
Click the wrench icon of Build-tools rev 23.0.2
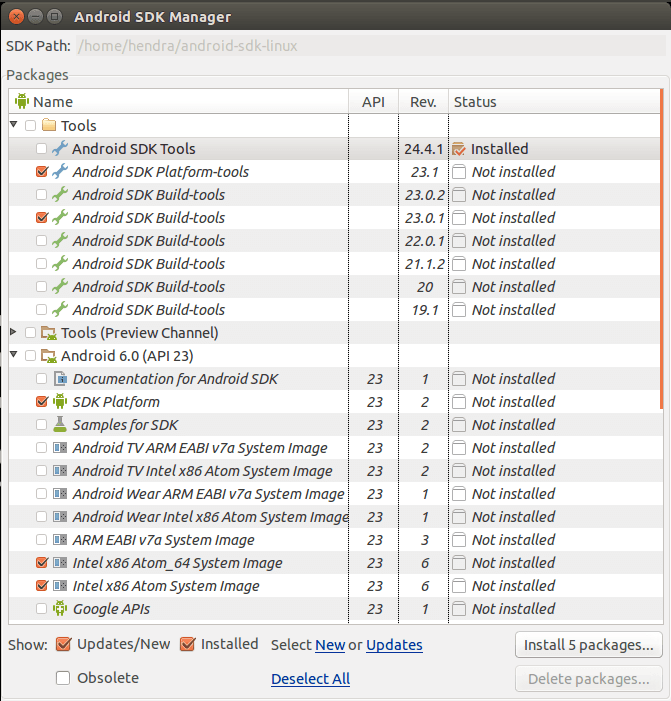[x=60, y=194]
